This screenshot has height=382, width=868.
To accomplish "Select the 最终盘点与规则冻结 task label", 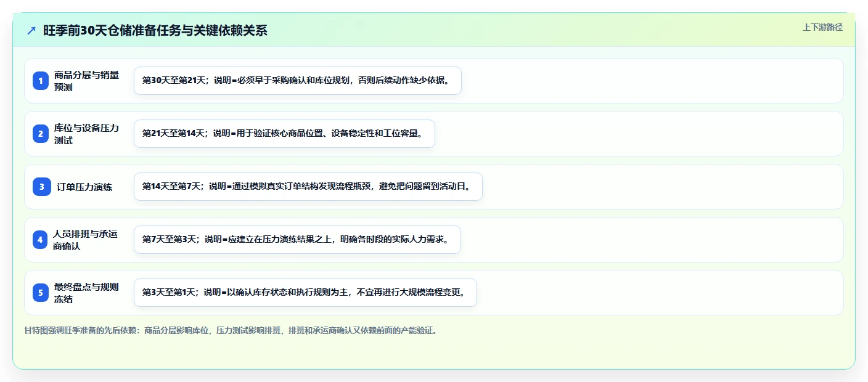I will pos(87,293).
